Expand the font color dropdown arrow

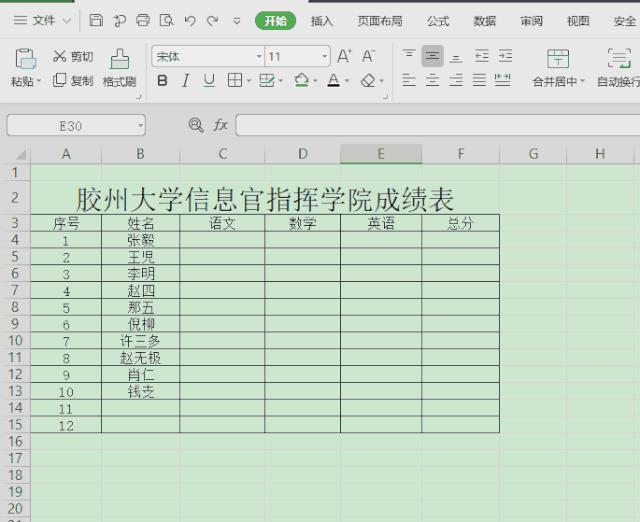(347, 81)
